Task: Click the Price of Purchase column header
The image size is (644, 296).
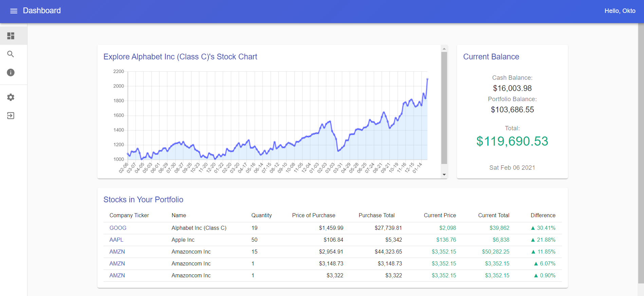Action: click(313, 216)
